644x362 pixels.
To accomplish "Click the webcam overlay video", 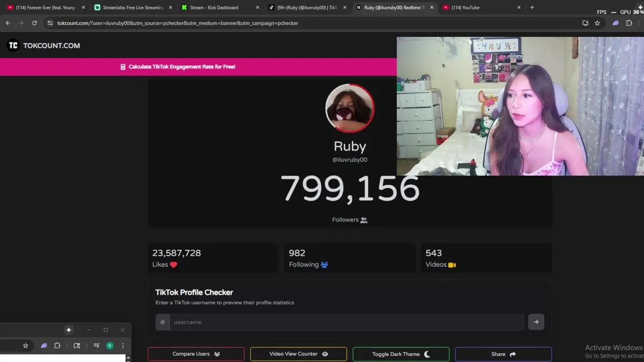I will (x=520, y=106).
